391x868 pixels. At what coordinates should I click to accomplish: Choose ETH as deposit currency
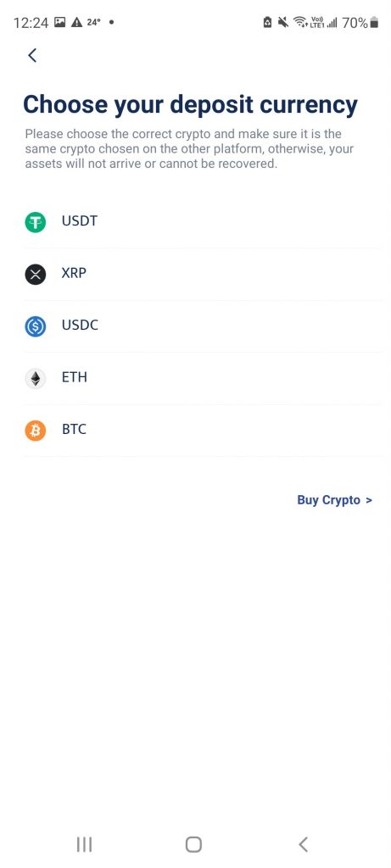203,379
